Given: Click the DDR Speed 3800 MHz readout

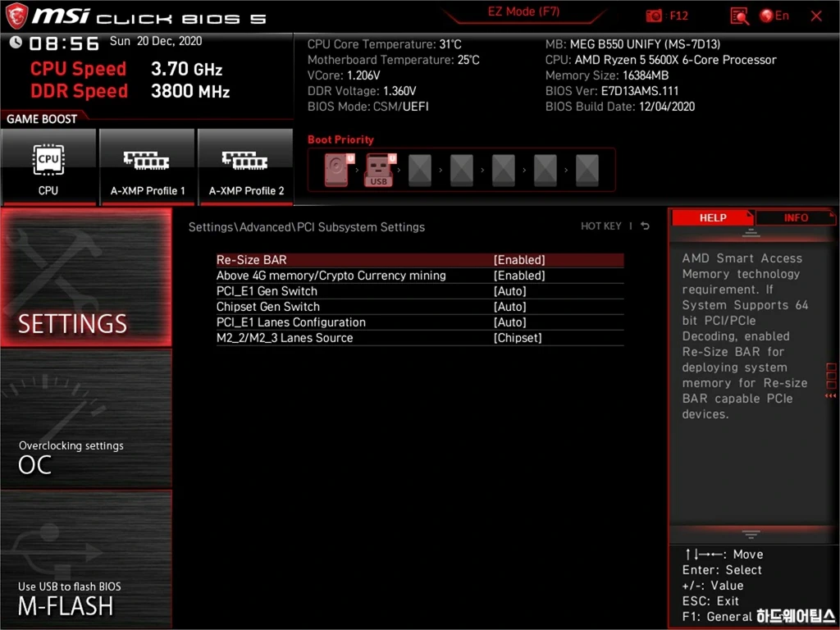Looking at the screenshot, I should point(130,91).
